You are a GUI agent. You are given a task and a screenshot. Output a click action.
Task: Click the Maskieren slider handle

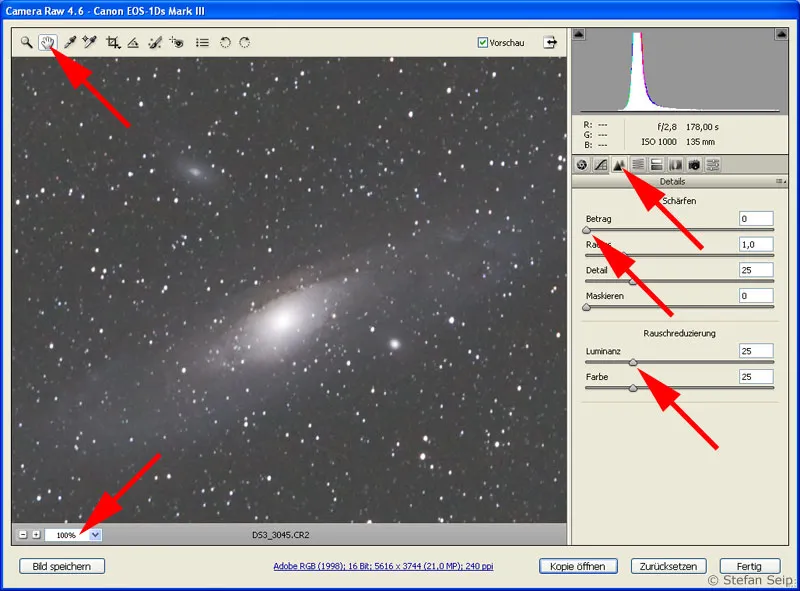pos(586,307)
